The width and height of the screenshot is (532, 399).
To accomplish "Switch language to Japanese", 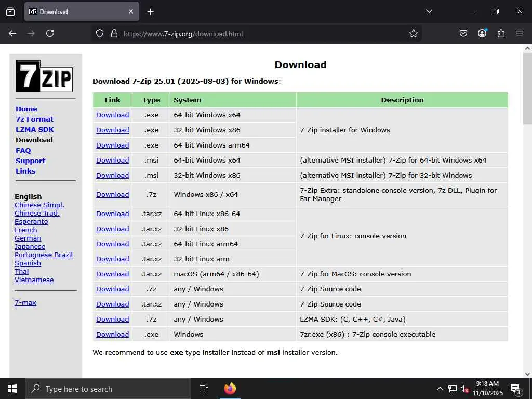I will pyautogui.click(x=30, y=247).
